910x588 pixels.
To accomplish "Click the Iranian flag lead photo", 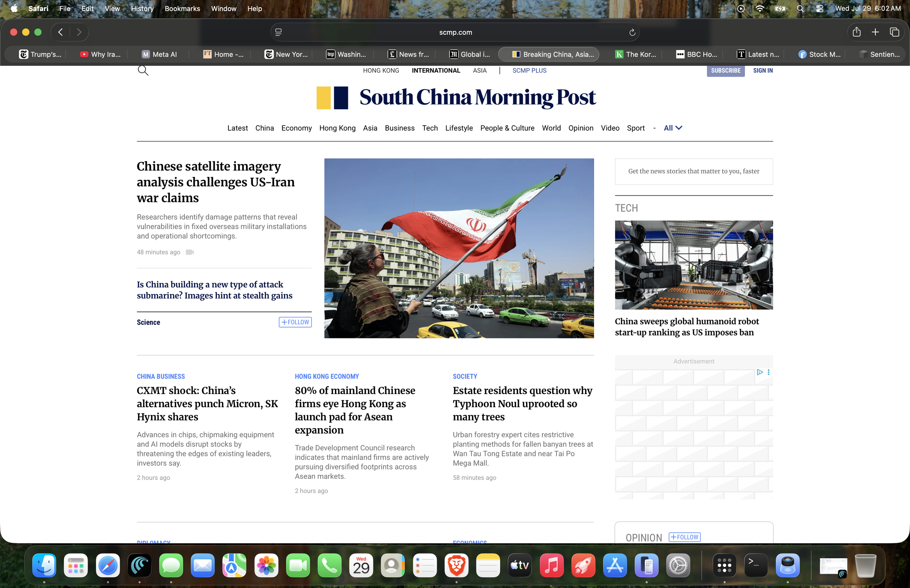I will [x=459, y=248].
